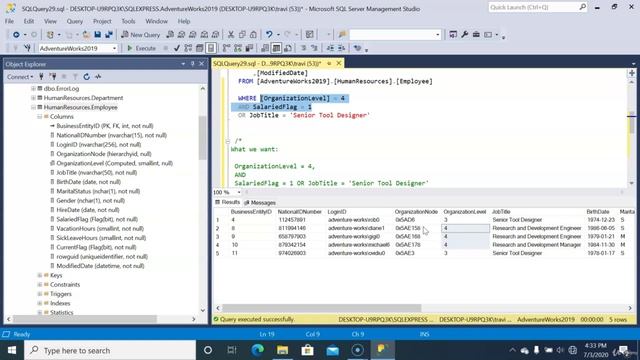Expand the Constraints folder node
Viewport: 640px width, 360px height.
click(40, 285)
